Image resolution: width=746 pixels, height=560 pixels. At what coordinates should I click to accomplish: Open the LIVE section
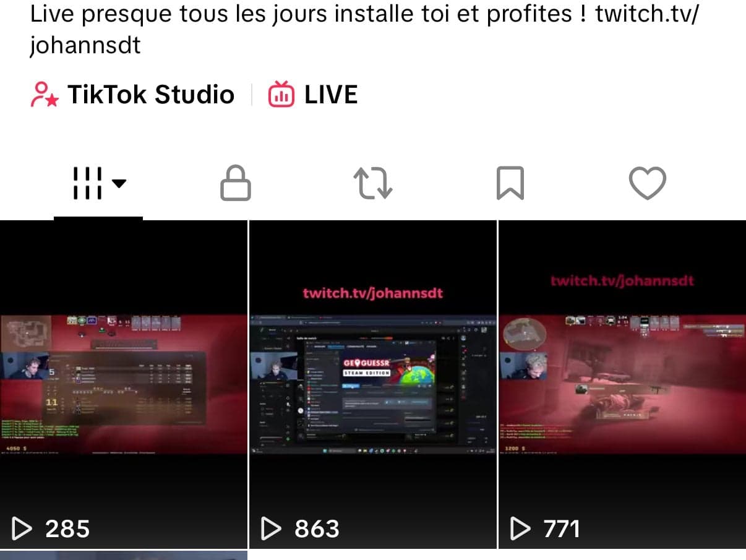(x=312, y=95)
